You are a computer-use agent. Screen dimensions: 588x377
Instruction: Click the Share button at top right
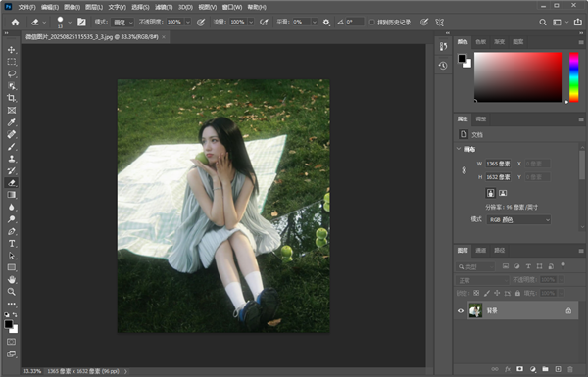click(x=578, y=23)
